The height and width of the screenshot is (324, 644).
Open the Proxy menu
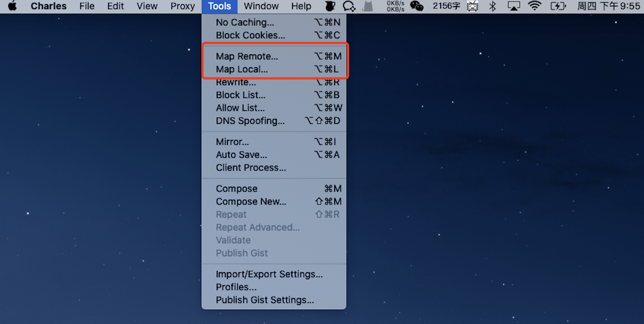pos(183,6)
